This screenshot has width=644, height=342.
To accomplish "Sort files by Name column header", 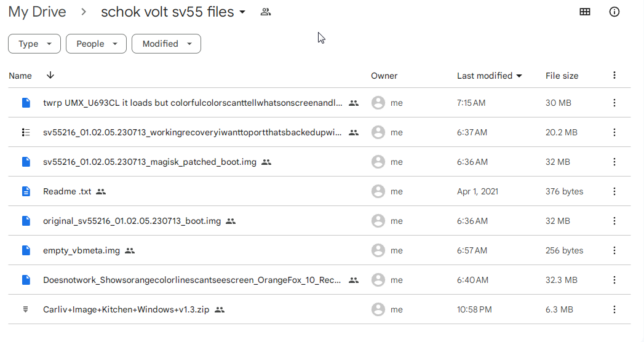I will [x=20, y=76].
